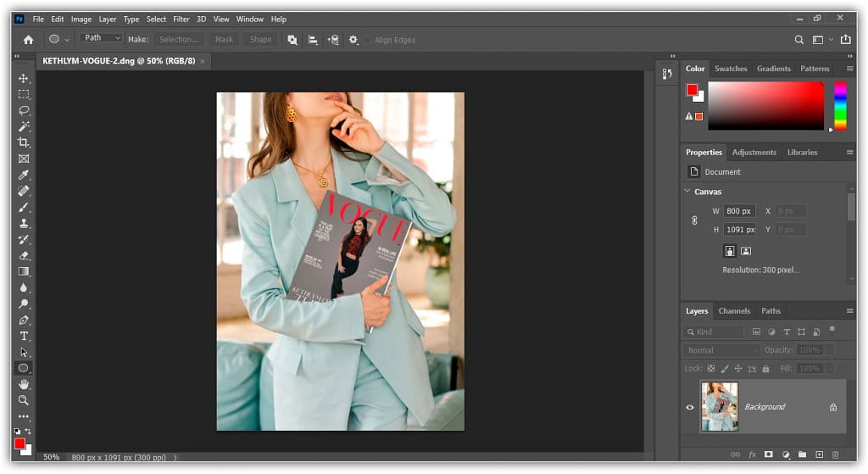Select the Brush tool
The width and height of the screenshot is (868, 474).
[x=23, y=207]
